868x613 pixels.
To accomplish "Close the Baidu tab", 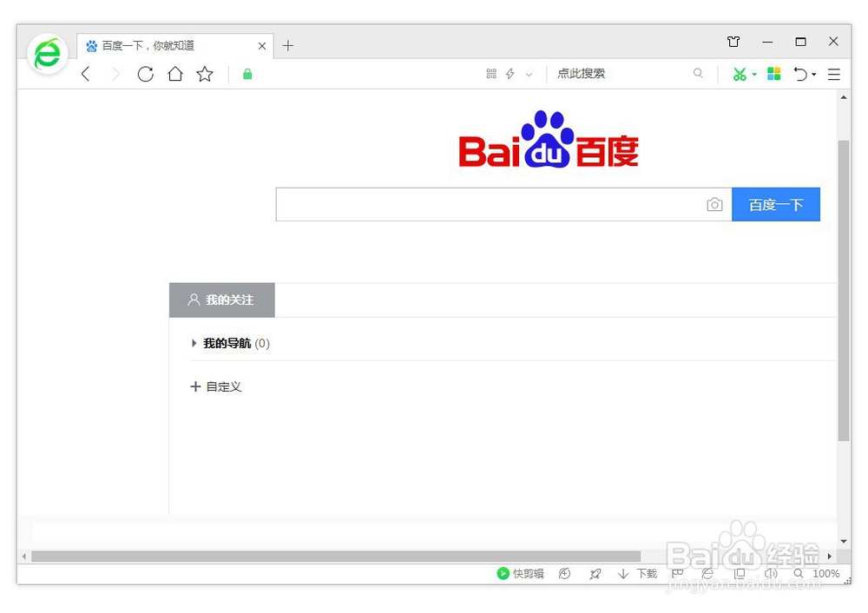I will pos(262,46).
